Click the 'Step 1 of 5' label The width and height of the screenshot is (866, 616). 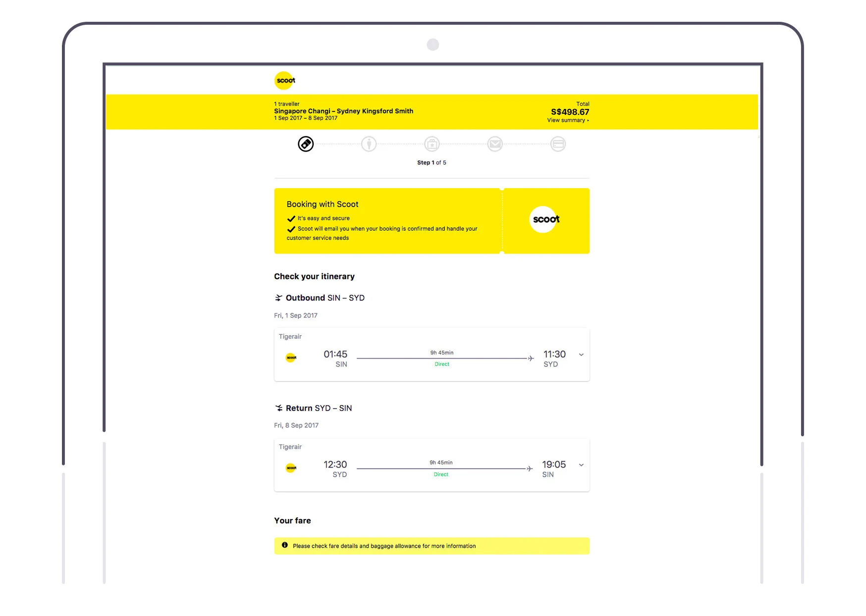click(432, 162)
